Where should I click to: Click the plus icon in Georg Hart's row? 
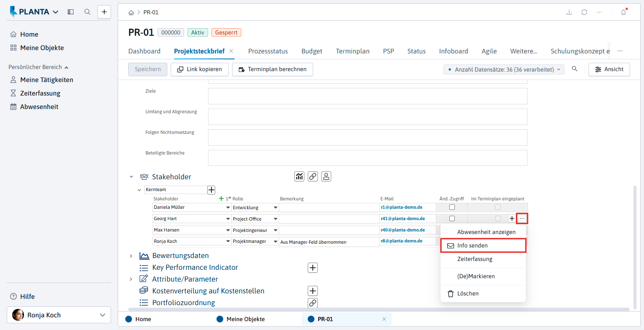[512, 218]
